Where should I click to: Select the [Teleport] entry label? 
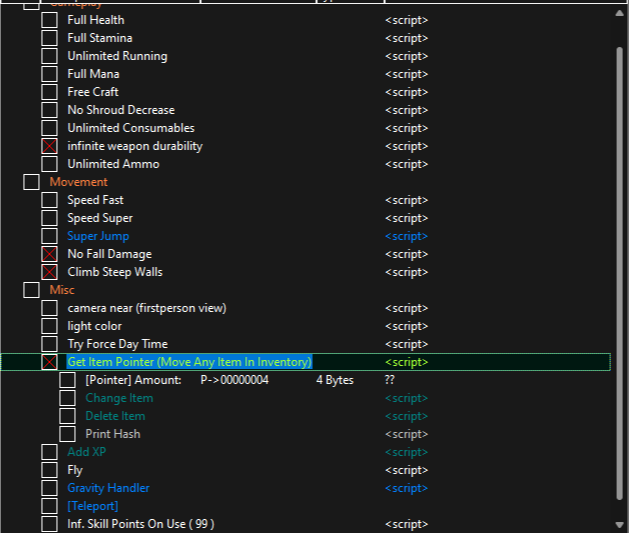[x=93, y=506]
